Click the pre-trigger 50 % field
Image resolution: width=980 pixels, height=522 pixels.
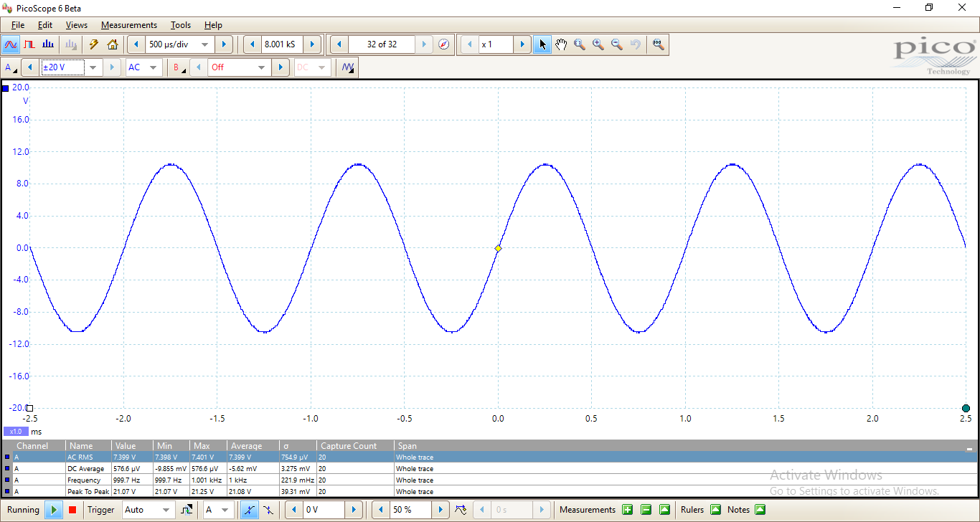411,510
